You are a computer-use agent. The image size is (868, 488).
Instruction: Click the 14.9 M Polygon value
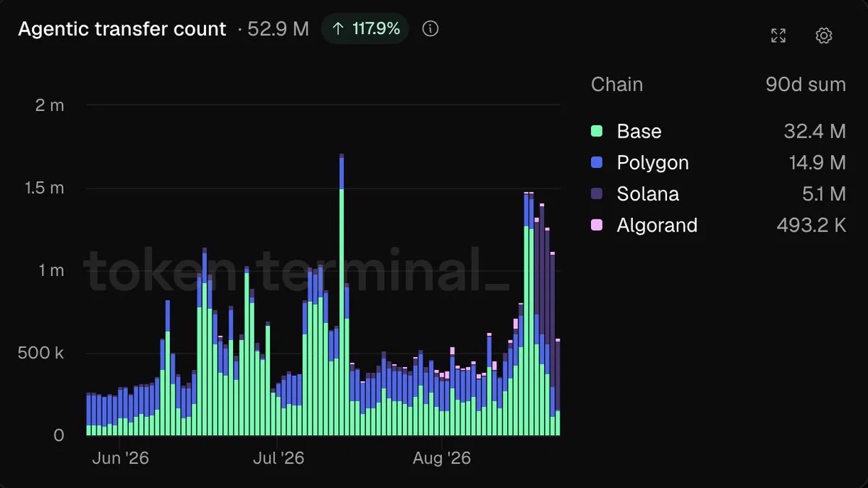(817, 162)
